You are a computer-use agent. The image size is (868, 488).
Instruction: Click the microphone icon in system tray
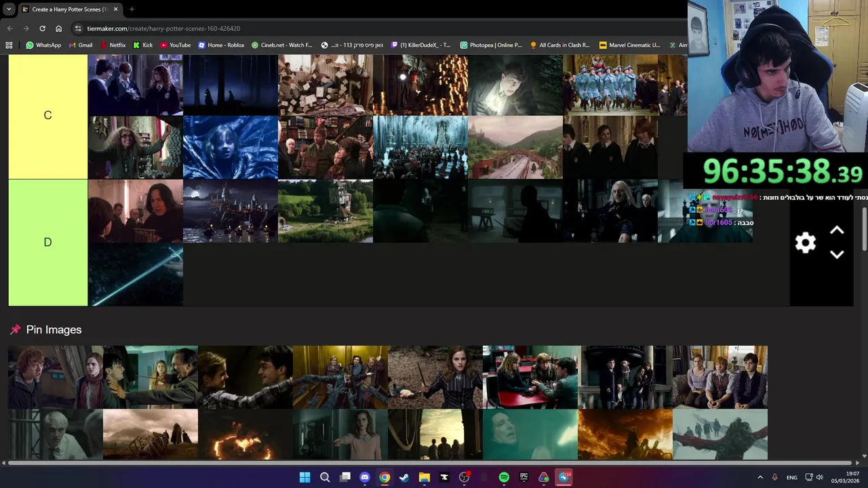(774, 477)
